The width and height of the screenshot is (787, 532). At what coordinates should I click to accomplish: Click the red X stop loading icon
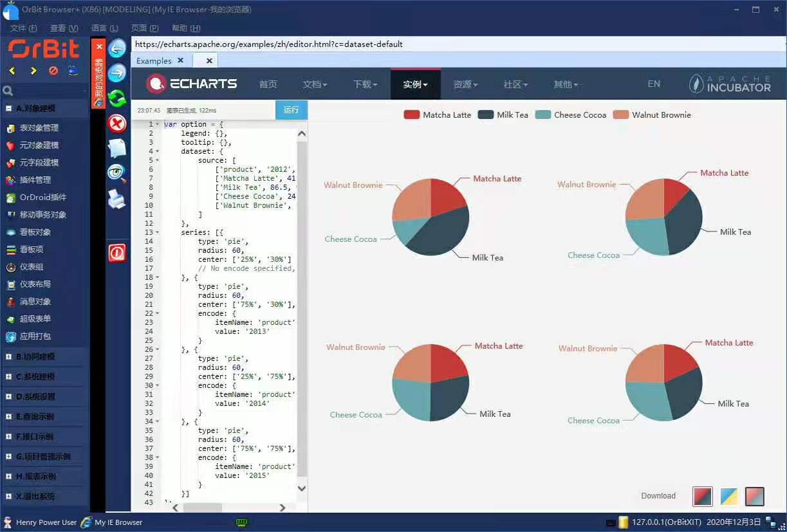point(117,123)
